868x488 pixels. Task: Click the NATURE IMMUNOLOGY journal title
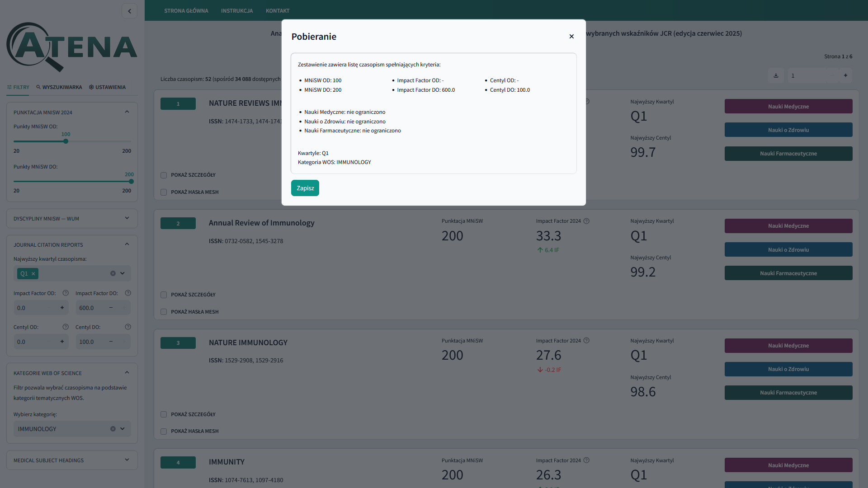coord(248,343)
